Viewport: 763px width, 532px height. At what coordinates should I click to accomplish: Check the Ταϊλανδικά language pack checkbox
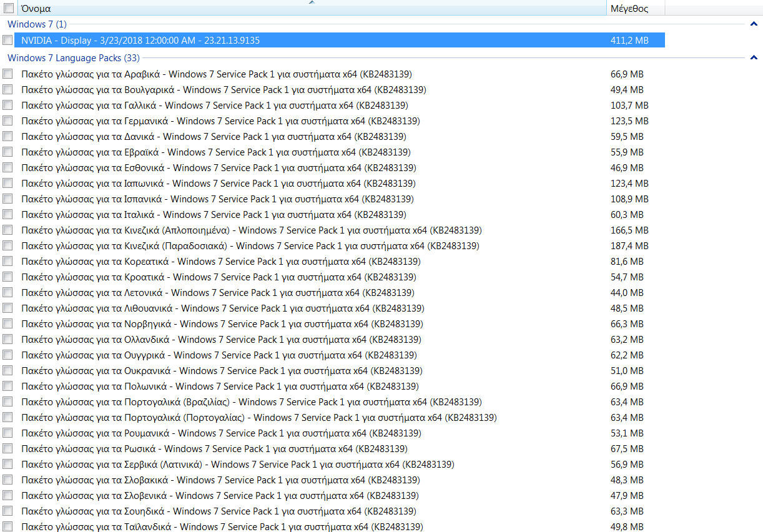click(7, 526)
